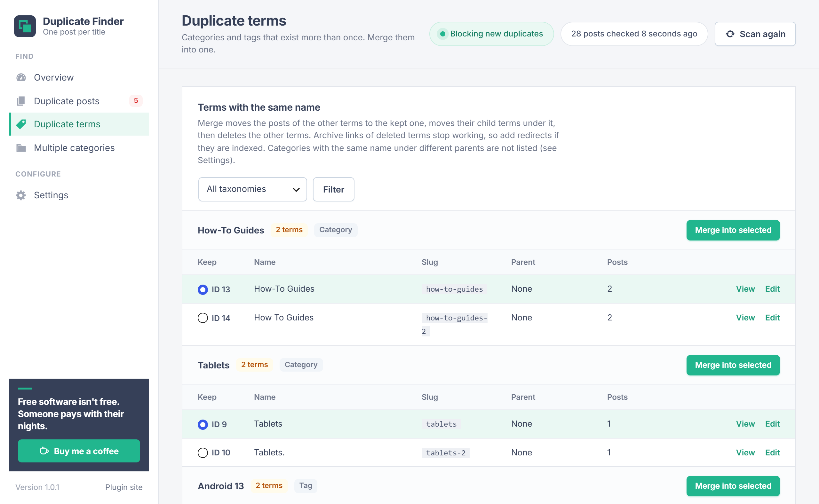The image size is (819, 504).
Task: Click the refresh icon in Scan again
Action: point(730,34)
